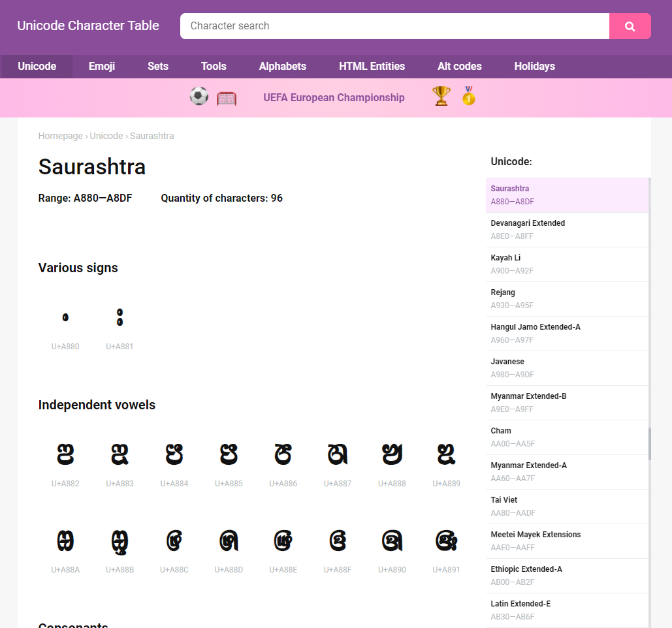The image size is (672, 628).
Task: Follow the Saurashtra breadcrumb
Action: [x=152, y=136]
